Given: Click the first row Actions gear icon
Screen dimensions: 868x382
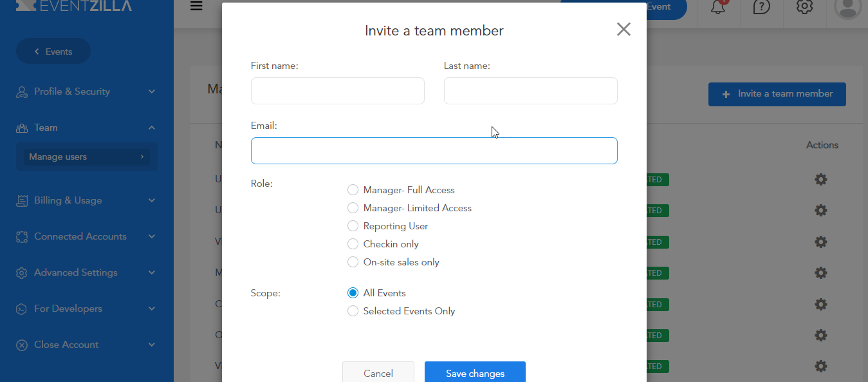Looking at the screenshot, I should coord(820,180).
